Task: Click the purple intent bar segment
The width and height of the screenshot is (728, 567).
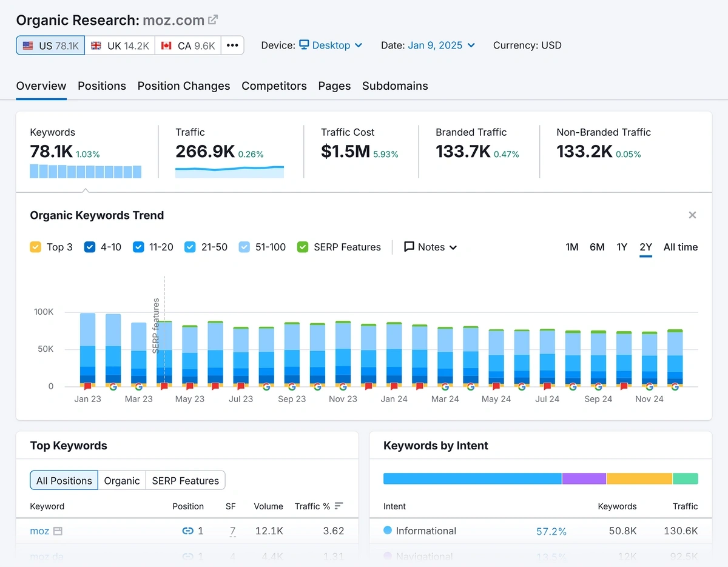Action: (x=584, y=478)
